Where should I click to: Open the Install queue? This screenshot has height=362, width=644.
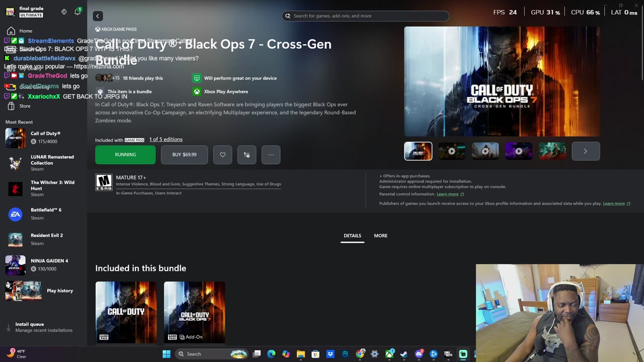coord(43,327)
